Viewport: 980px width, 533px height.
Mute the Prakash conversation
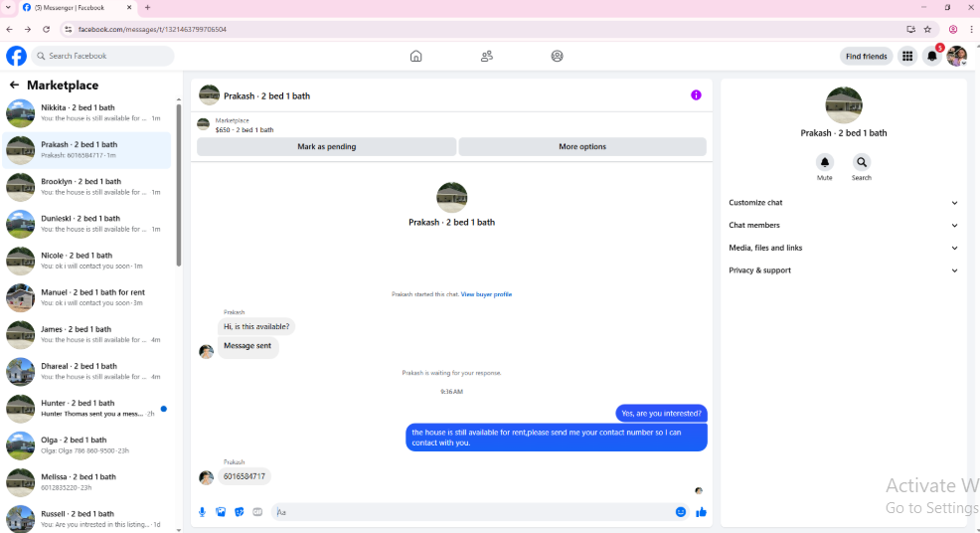(x=824, y=163)
